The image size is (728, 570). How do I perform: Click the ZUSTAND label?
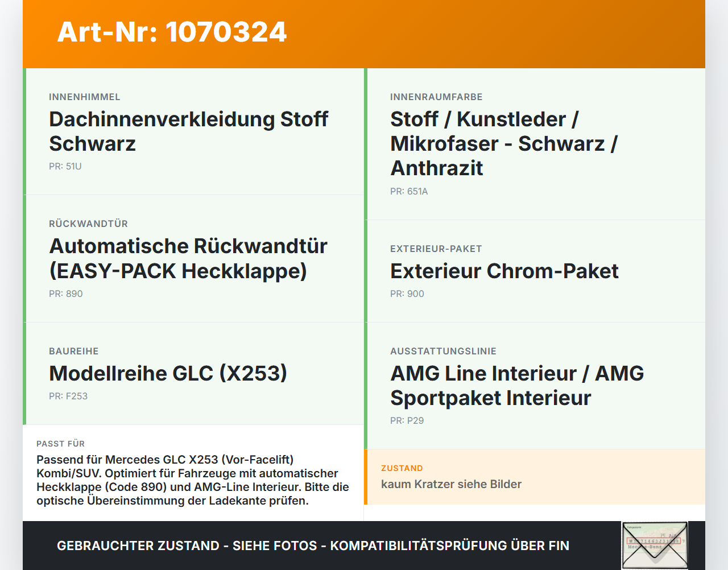[x=402, y=468]
